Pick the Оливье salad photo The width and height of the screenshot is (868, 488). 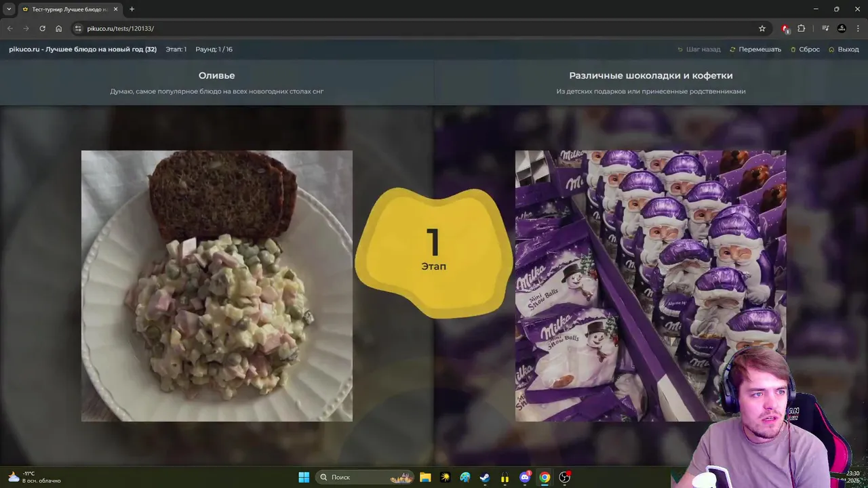coord(217,286)
